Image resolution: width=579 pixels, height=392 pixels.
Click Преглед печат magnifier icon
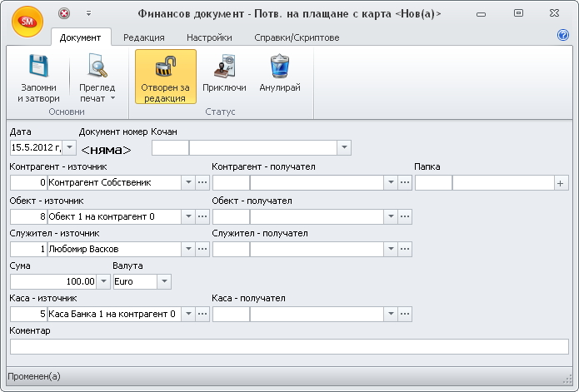point(97,66)
